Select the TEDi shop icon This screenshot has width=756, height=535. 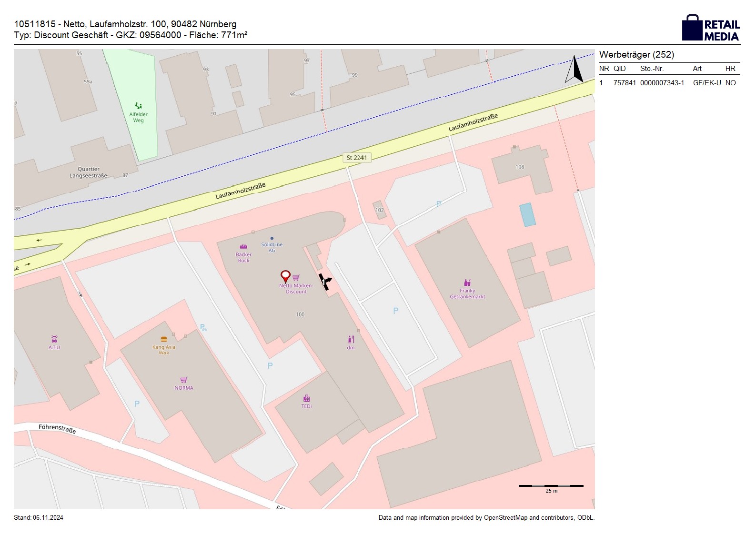click(306, 398)
